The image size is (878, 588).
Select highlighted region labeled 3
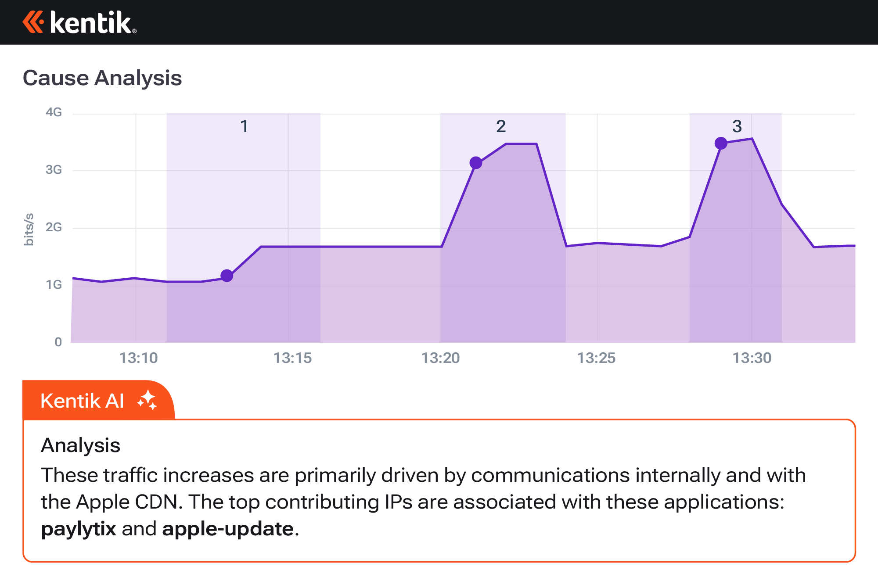pyautogui.click(x=737, y=127)
